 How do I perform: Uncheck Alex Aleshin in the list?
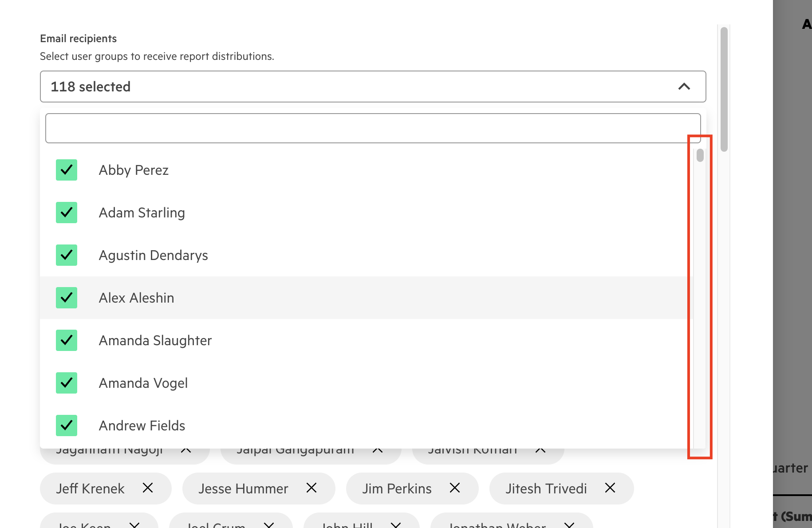coord(67,298)
